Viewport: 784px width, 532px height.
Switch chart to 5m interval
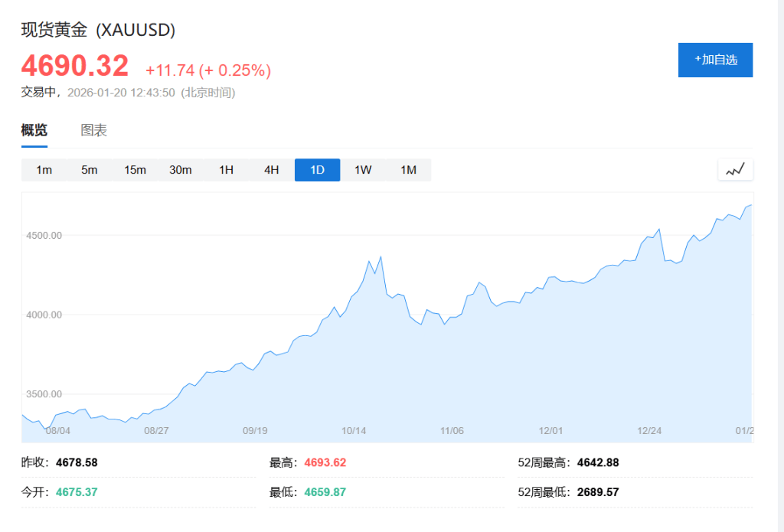pyautogui.click(x=90, y=170)
